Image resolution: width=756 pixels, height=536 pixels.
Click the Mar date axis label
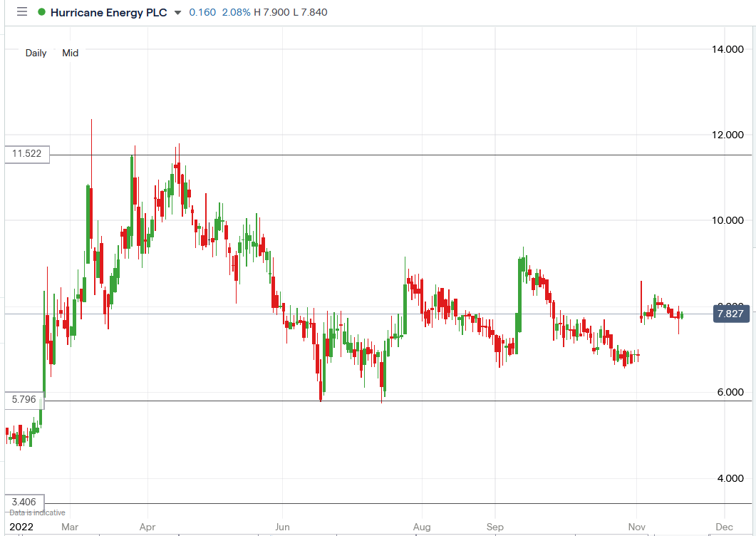click(70, 527)
